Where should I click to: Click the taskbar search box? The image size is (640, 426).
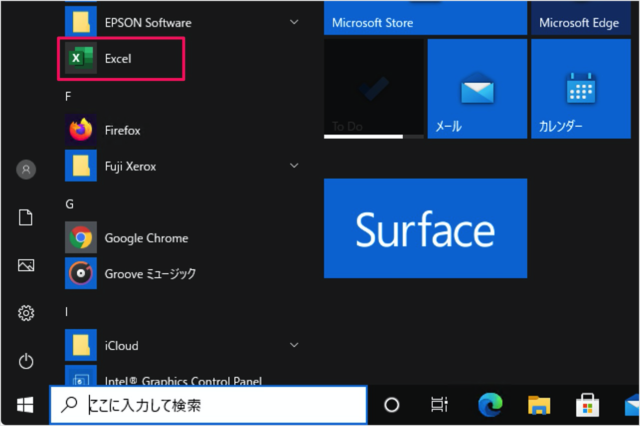[x=209, y=405]
